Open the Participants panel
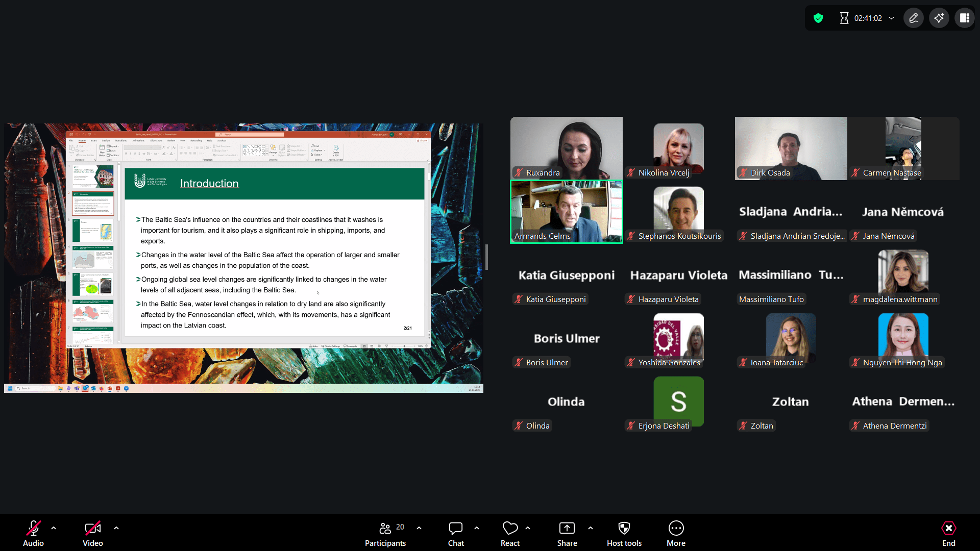The width and height of the screenshot is (980, 551). pyautogui.click(x=385, y=533)
